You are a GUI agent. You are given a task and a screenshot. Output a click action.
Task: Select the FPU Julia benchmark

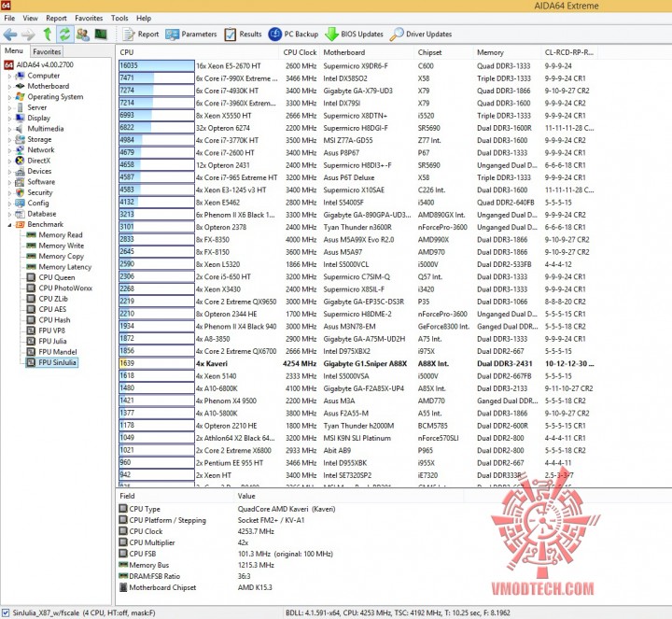click(52, 341)
